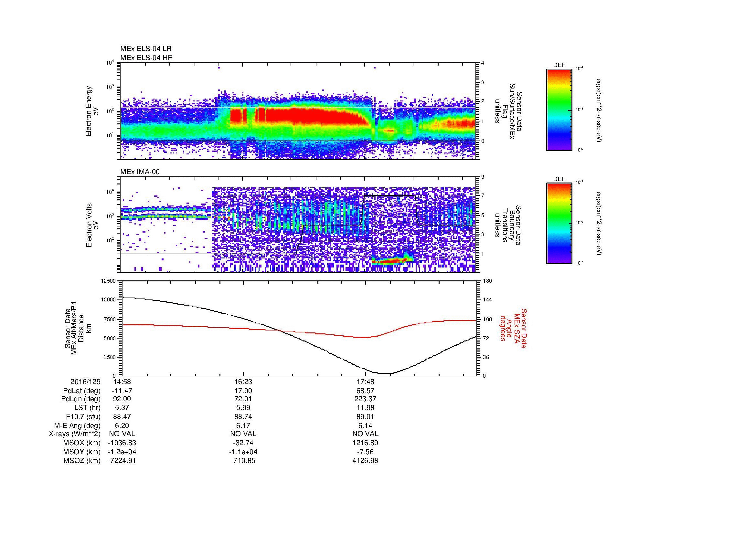Click the top DEF color bar for ELS
Image resolution: width=756 pixels, height=534 pixels.
(x=559, y=110)
